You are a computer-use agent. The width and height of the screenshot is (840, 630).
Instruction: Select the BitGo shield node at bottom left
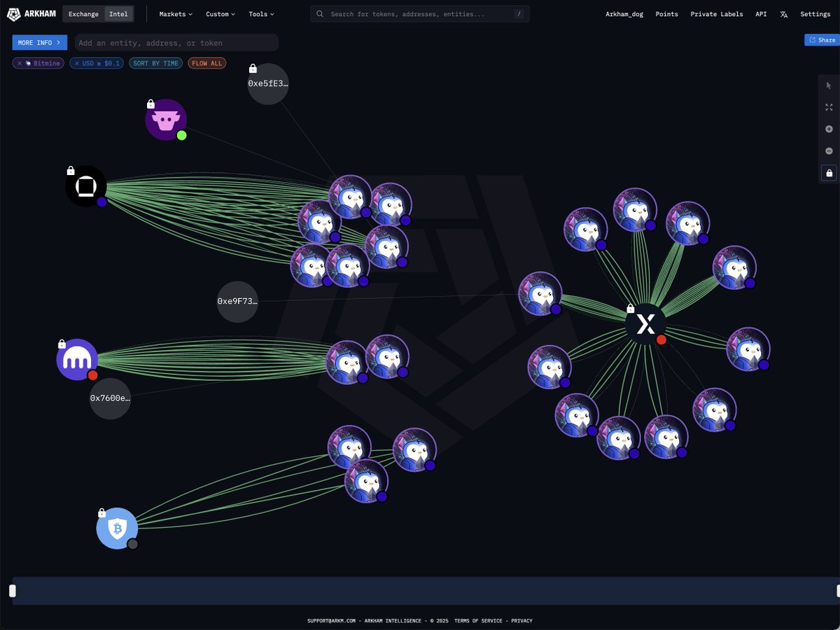coord(117,528)
